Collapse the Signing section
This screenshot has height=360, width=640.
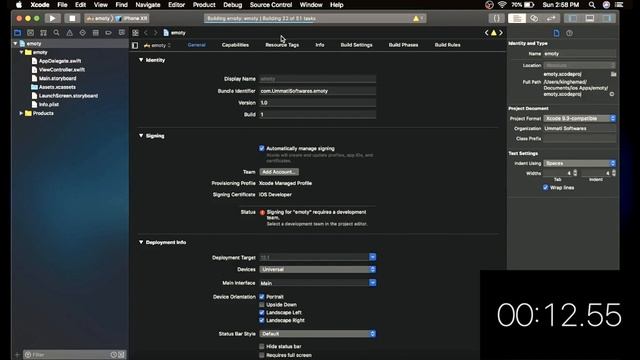point(141,136)
